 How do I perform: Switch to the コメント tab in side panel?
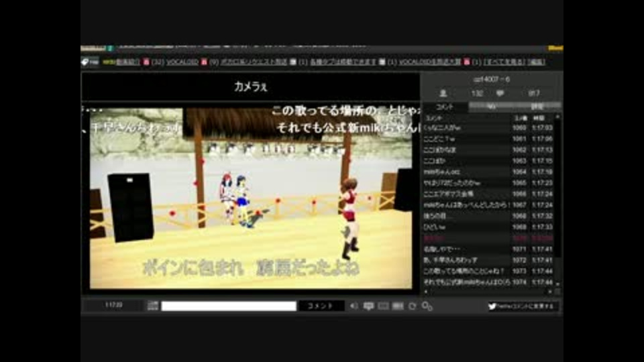445,107
